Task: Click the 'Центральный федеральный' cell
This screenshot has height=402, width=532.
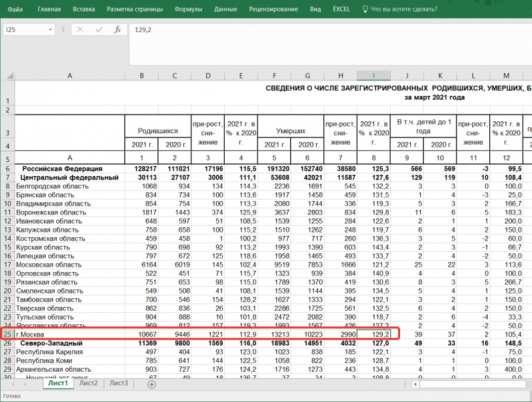Action: point(70,178)
